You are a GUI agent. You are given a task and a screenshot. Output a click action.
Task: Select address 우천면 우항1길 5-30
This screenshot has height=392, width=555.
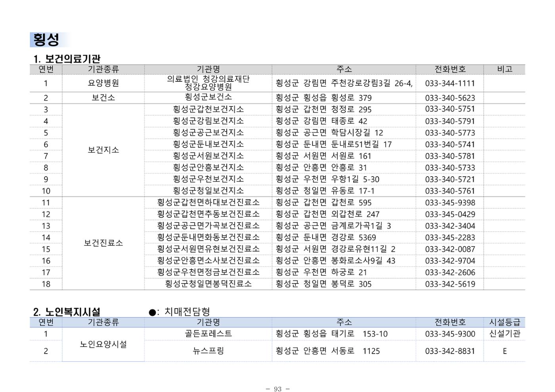click(341, 179)
